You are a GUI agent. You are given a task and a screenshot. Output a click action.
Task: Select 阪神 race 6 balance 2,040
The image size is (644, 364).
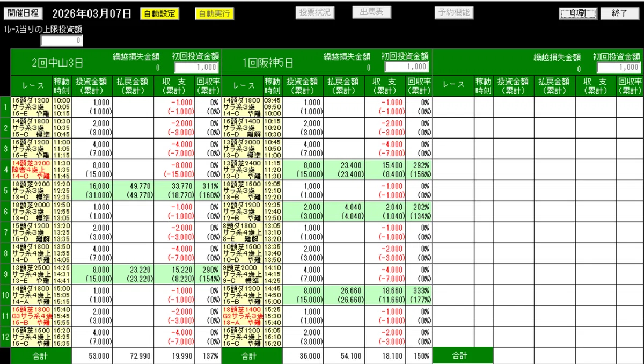pyautogui.click(x=394, y=207)
